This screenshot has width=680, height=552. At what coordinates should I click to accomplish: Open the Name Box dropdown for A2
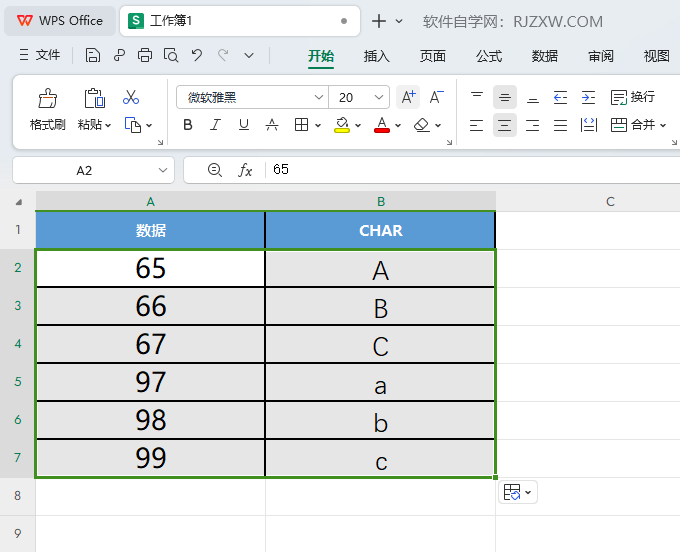(x=163, y=170)
